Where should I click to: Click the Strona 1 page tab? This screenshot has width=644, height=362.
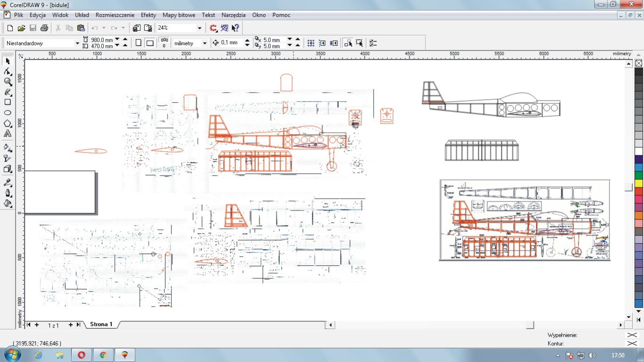coord(101,325)
